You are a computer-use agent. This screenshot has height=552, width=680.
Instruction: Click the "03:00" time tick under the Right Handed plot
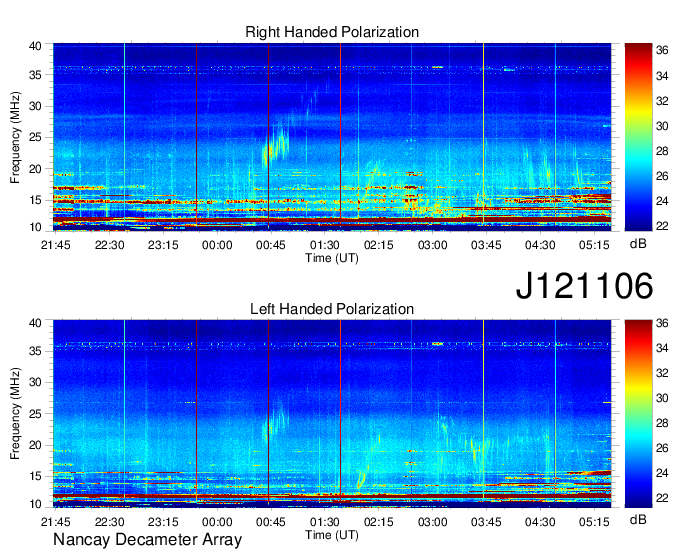pos(432,245)
